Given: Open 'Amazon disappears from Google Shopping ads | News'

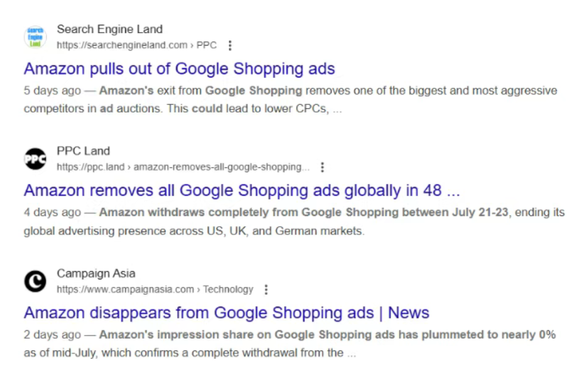Looking at the screenshot, I should pyautogui.click(x=226, y=313).
